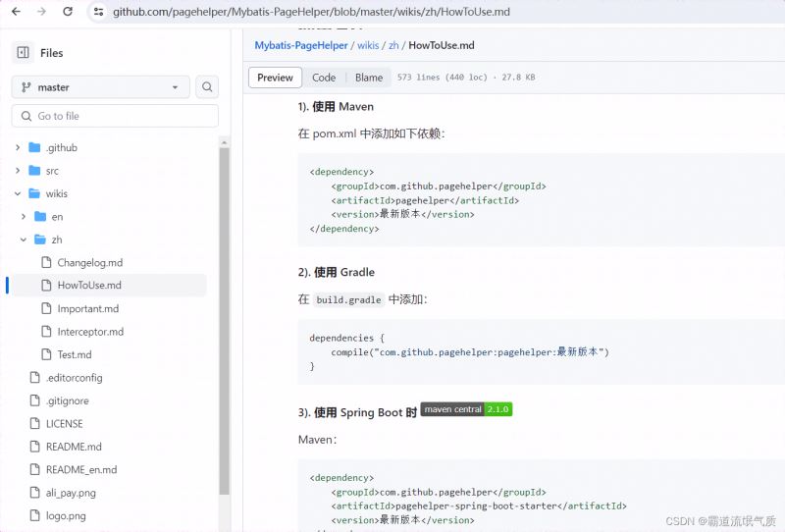The height and width of the screenshot is (532, 785).
Task: Click the .gitignore file icon
Action: point(34,400)
